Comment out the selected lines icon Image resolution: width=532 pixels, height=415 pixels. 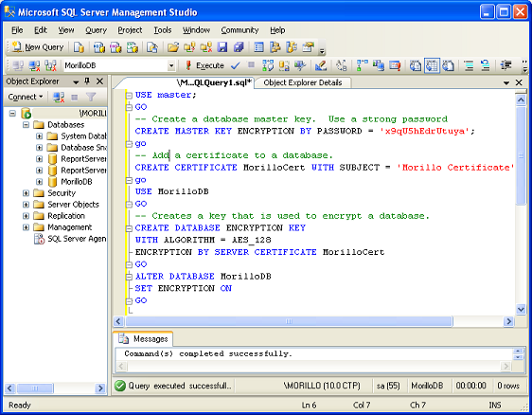coord(469,65)
